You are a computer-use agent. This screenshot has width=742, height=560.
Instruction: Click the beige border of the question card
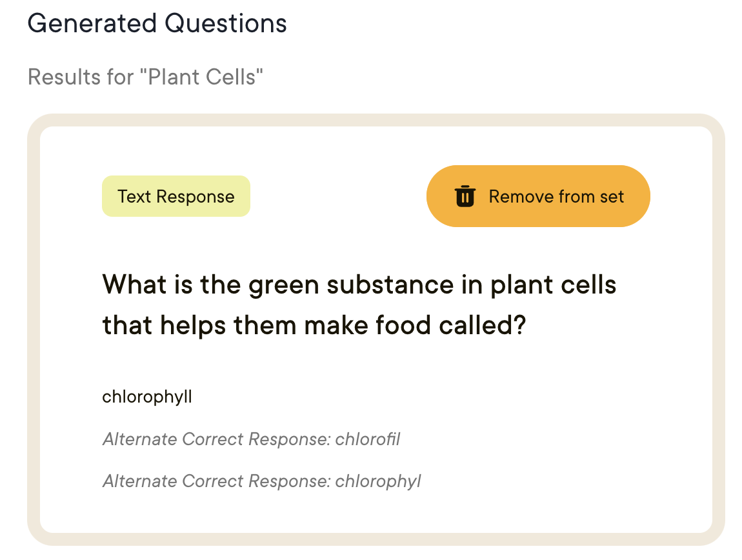coord(34,323)
